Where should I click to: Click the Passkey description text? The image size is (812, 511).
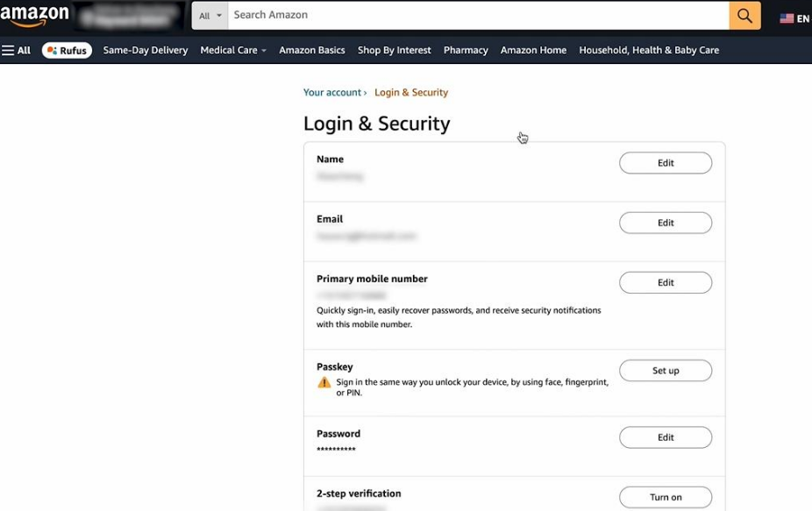tap(473, 387)
